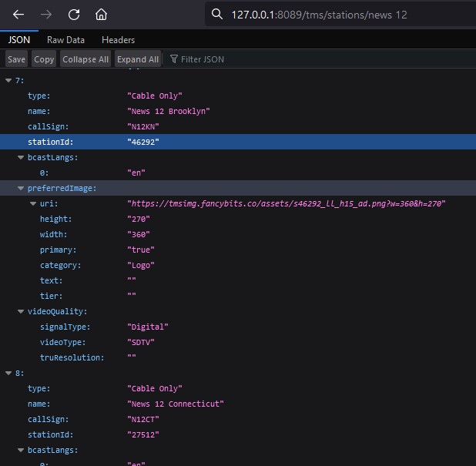Viewport: 476px width, 466px height.
Task: Select the JSON tab
Action: 19,39
